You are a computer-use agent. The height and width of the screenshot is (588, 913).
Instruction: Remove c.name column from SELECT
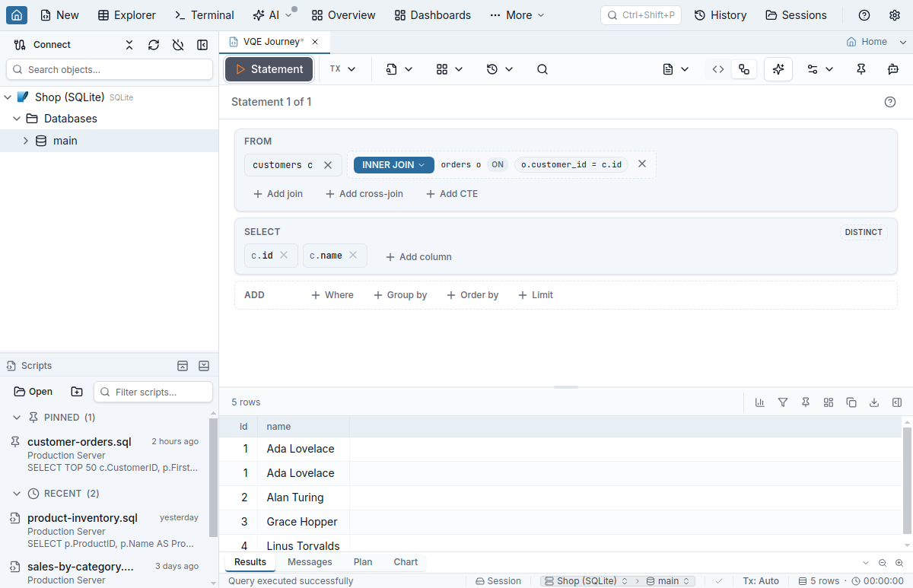[x=353, y=255]
